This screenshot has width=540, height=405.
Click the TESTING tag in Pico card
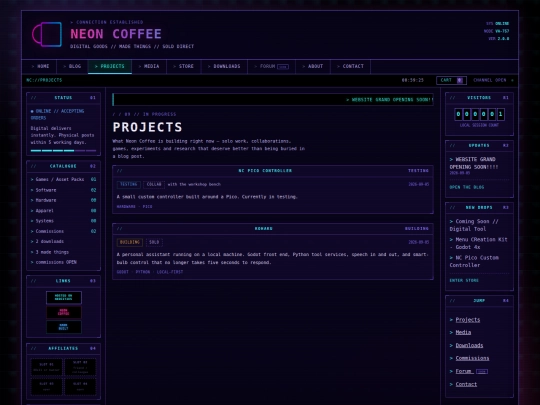129,185
